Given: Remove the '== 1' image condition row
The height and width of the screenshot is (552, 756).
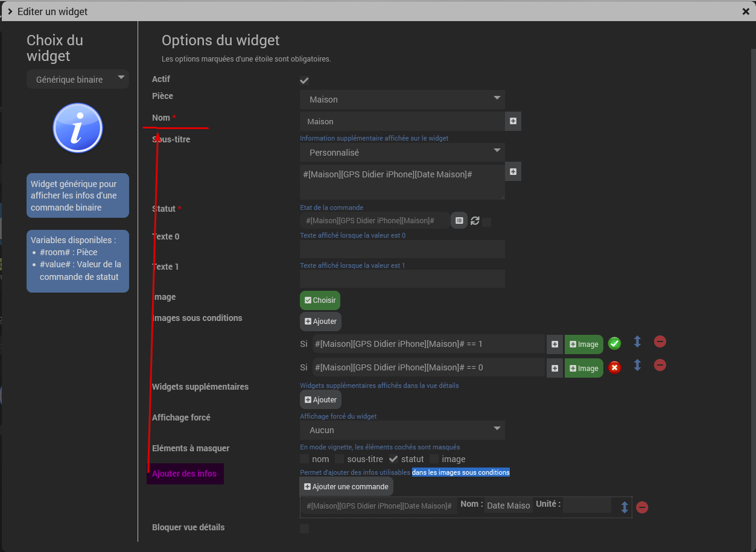Looking at the screenshot, I should 660,342.
